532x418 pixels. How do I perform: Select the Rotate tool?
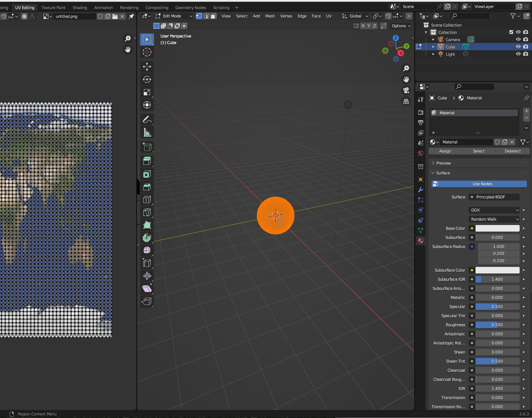pos(147,79)
